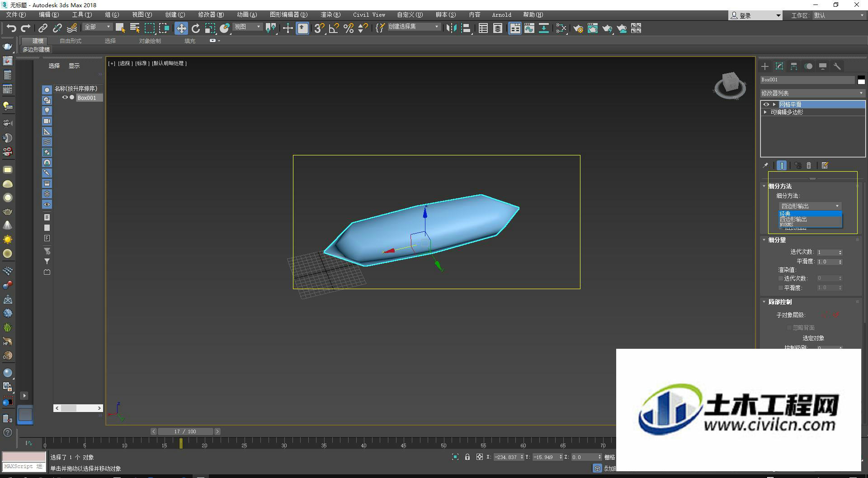Toggle Window/Crossing selection mode
The image size is (868, 478).
point(164,28)
